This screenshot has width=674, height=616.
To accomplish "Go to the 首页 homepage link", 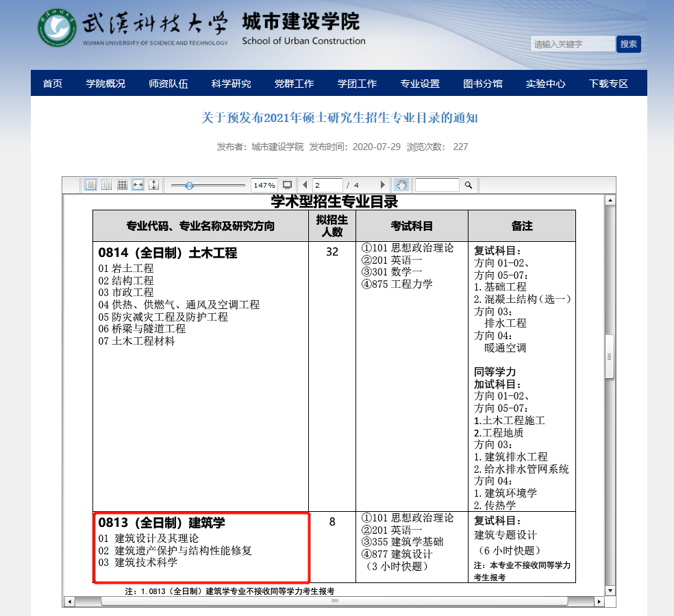I will 52,83.
